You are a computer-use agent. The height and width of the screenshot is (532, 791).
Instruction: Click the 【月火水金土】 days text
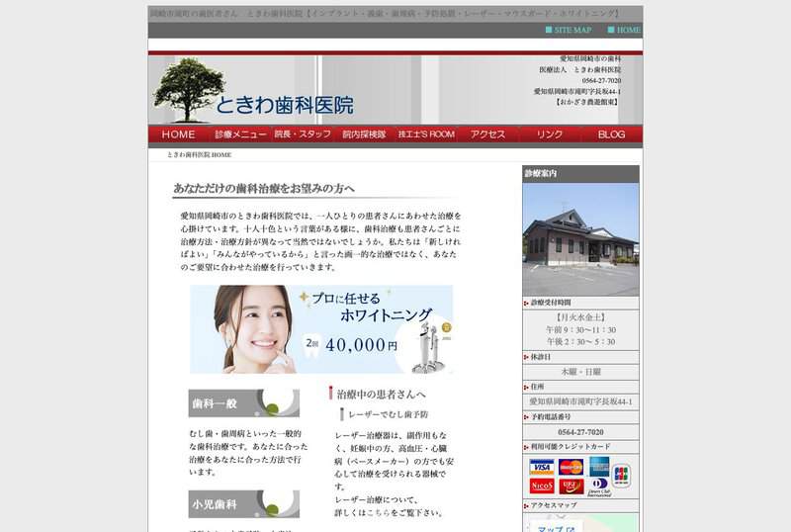(x=580, y=317)
